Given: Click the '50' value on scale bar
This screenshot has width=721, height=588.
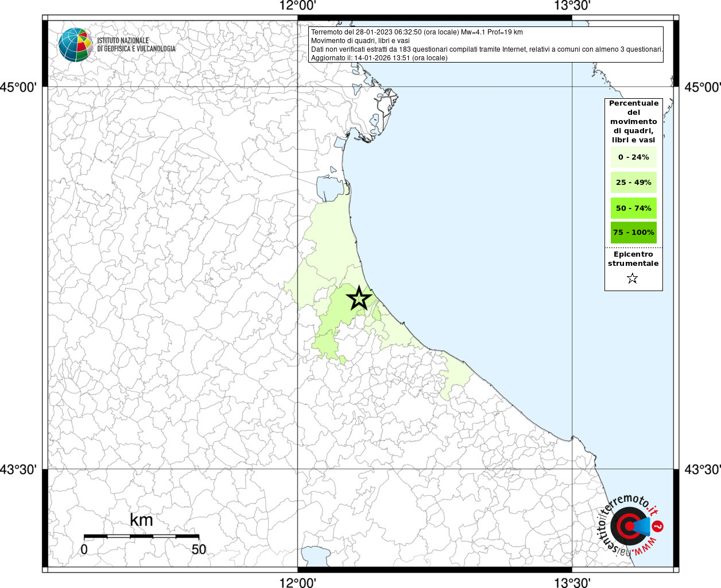Looking at the screenshot, I should point(199,549).
